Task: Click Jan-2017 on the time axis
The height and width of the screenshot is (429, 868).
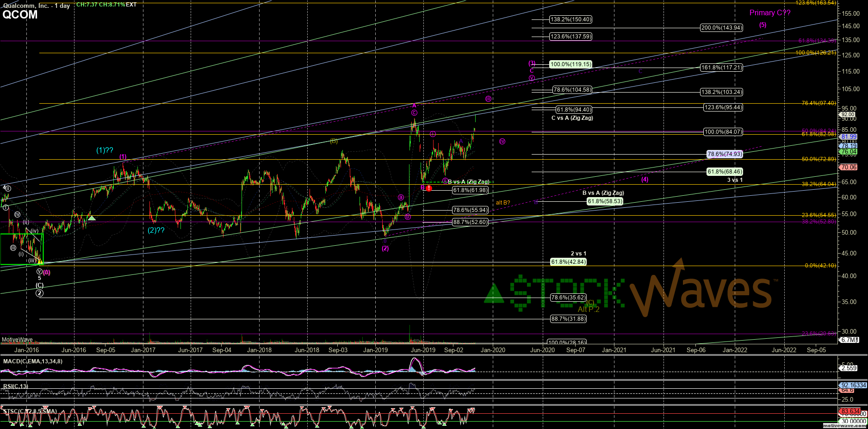Action: (x=143, y=350)
